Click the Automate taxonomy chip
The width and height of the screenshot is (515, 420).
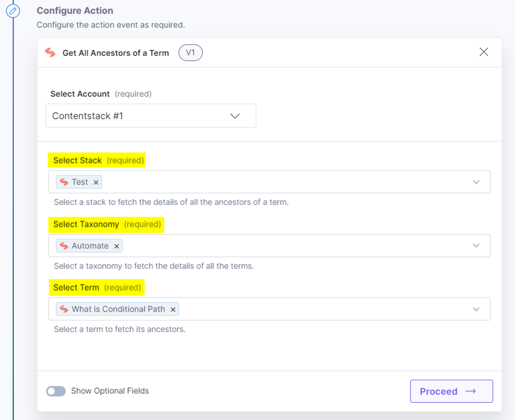point(89,246)
